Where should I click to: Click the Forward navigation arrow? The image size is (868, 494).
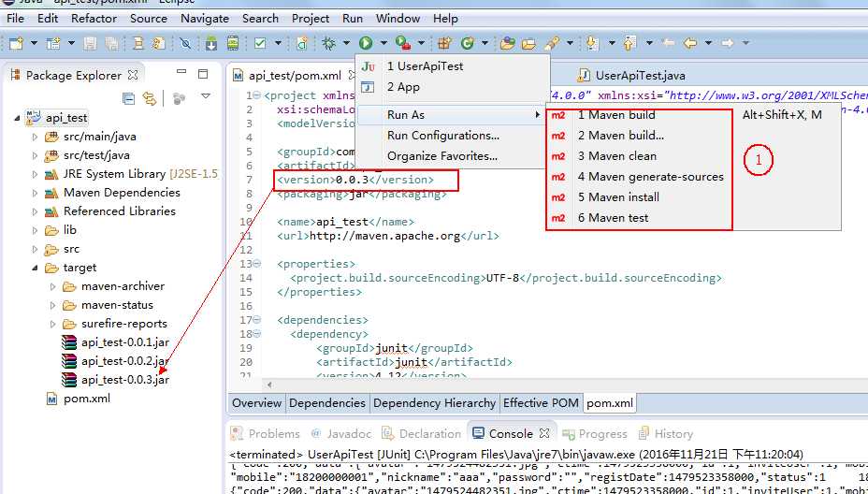[727, 43]
